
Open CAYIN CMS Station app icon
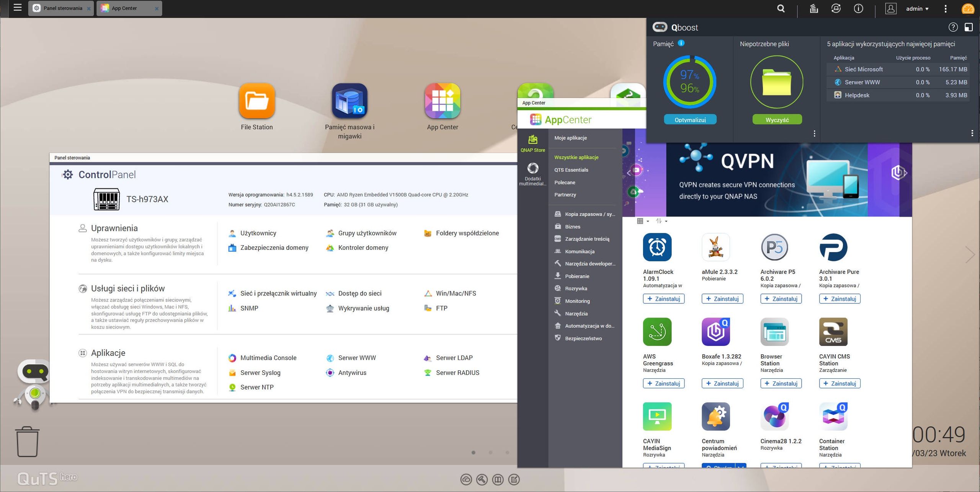click(x=833, y=332)
